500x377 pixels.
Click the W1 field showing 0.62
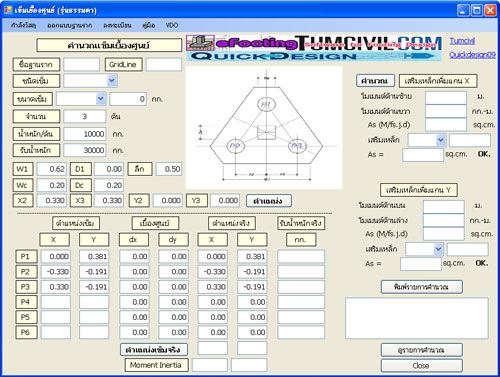(x=51, y=169)
